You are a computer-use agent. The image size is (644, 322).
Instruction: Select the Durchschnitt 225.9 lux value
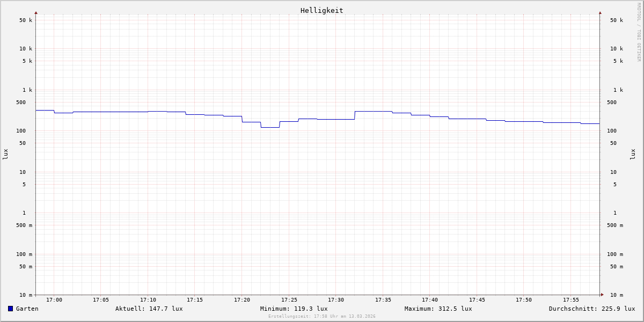tap(591, 309)
